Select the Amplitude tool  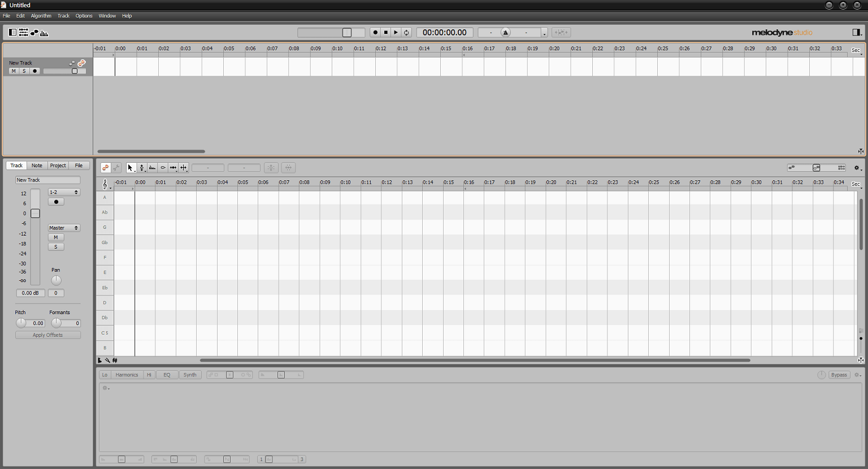163,168
